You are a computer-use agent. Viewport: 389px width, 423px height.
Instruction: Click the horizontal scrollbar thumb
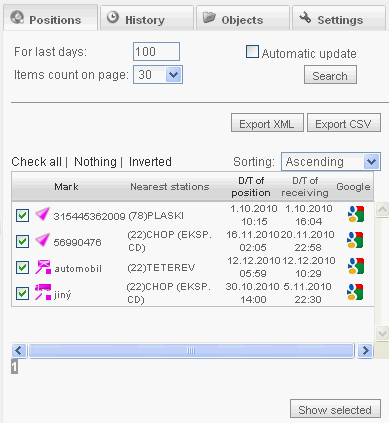pyautogui.click(x=191, y=351)
